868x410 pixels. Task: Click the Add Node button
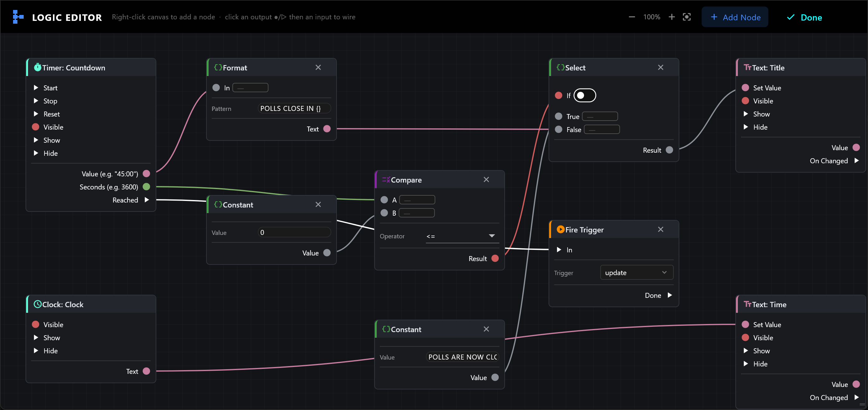pos(735,17)
